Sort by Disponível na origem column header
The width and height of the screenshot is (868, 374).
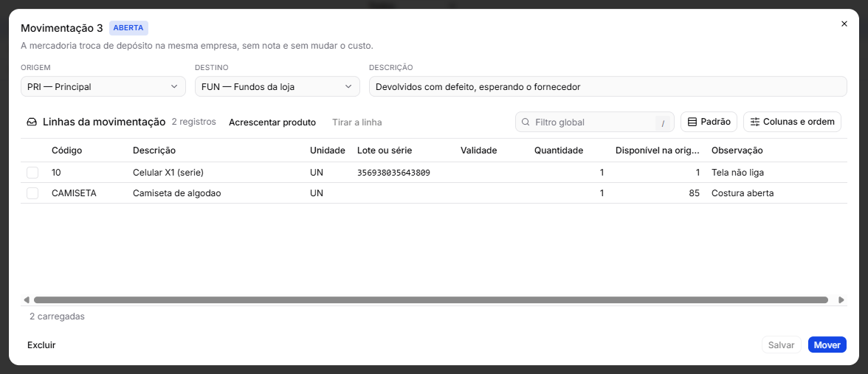coord(658,150)
